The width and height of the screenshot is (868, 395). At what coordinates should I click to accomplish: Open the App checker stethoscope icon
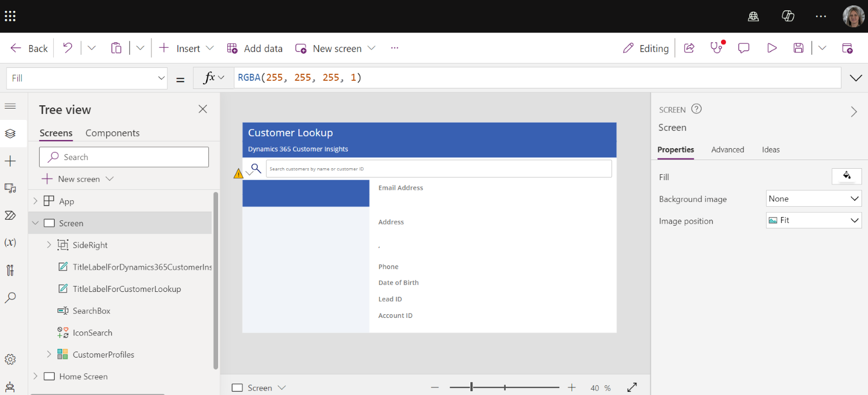717,48
